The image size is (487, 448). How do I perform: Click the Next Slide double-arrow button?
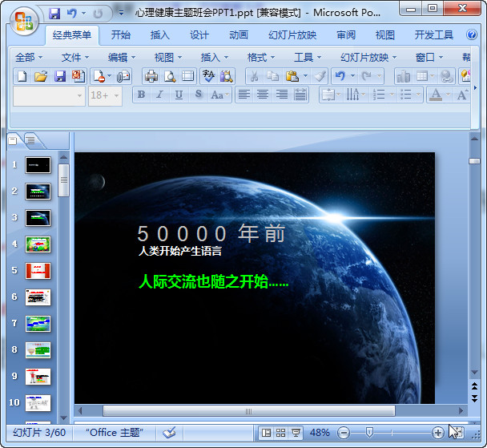pos(474,398)
